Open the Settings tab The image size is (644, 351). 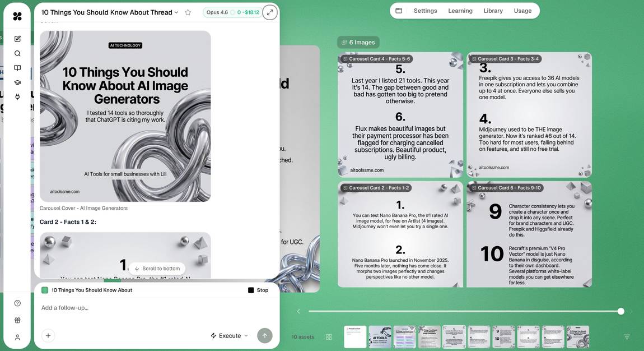pyautogui.click(x=425, y=11)
